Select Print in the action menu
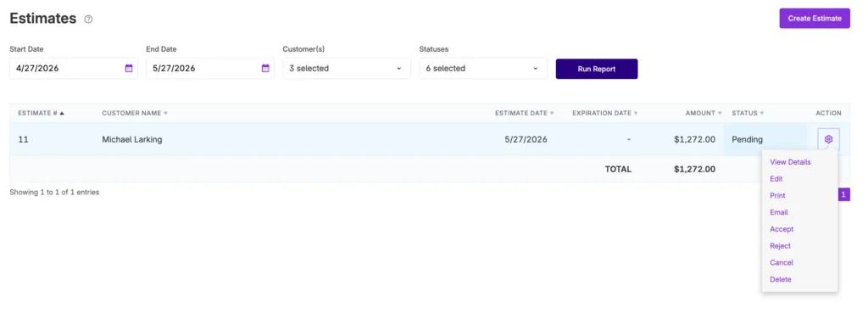The image size is (868, 325). (x=777, y=195)
